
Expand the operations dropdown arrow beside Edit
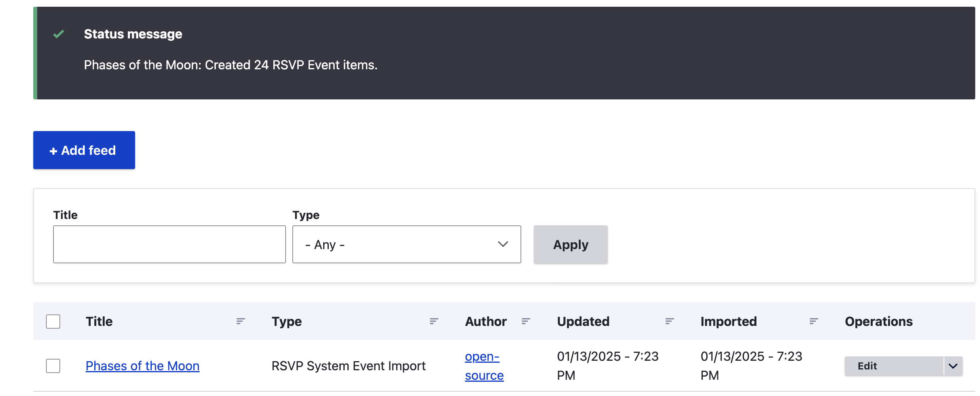pyautogui.click(x=953, y=366)
